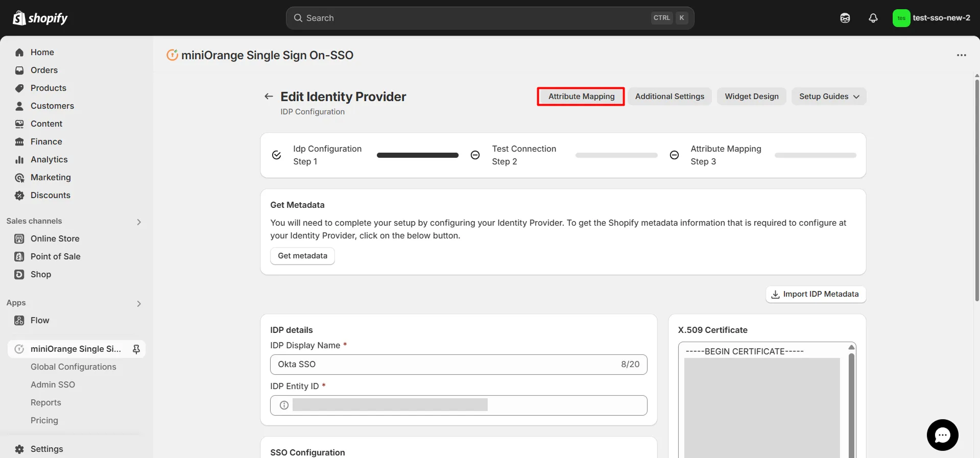Click miniOrange Single Sign On-SSO title logo

tap(172, 55)
